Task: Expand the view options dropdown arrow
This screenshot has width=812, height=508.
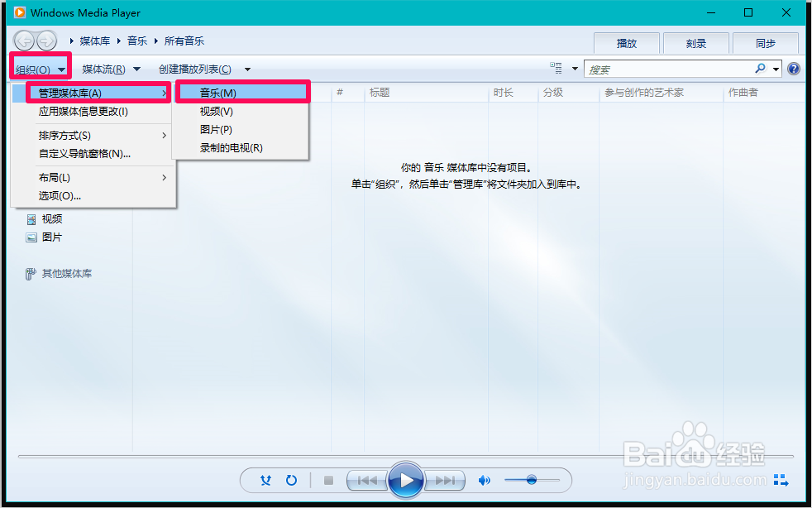Action: click(575, 69)
